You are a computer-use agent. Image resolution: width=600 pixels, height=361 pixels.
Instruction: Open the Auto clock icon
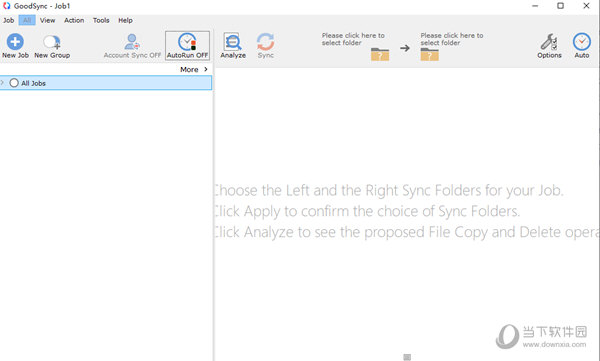point(582,42)
